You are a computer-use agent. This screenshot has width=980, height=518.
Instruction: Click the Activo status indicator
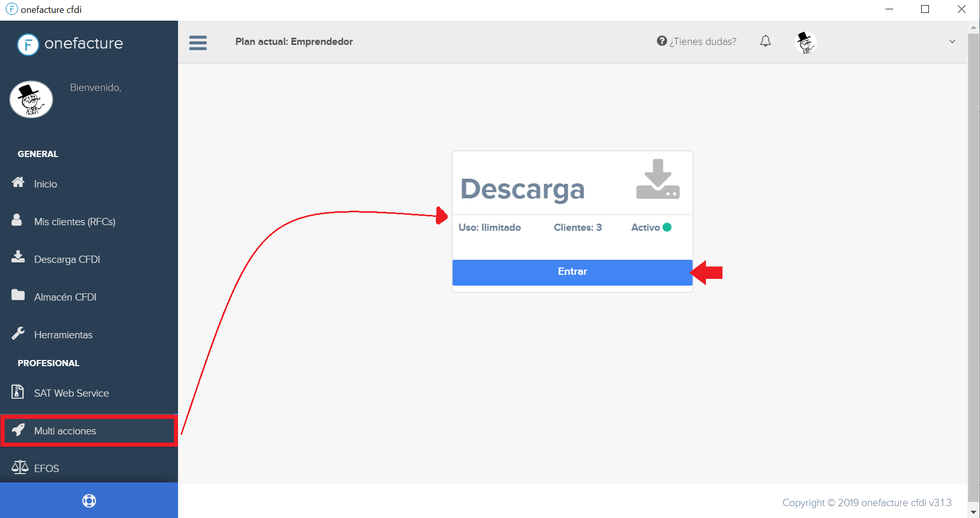pyautogui.click(x=667, y=227)
